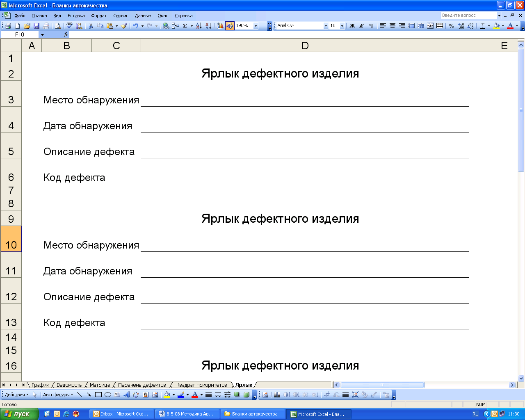Sort ascending with the A-Я icon

(x=199, y=26)
